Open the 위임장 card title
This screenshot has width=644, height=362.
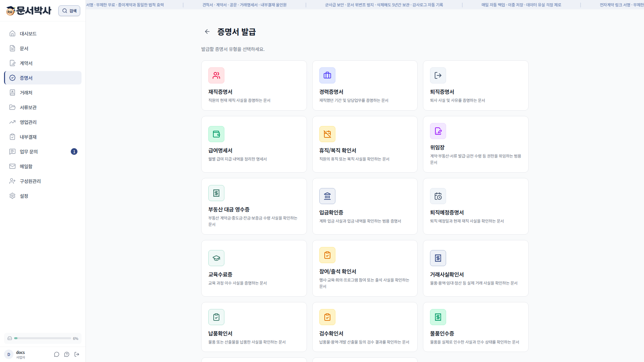(437, 147)
